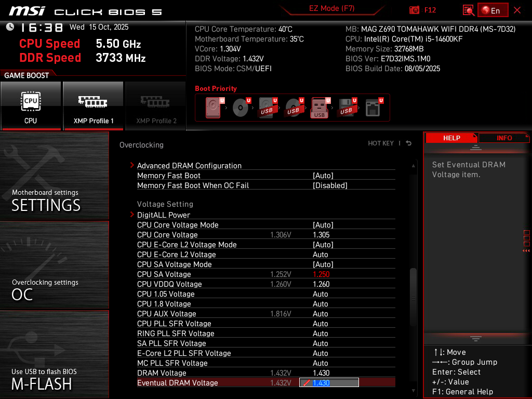
Task: Select the RING PLL SFR Voltage row
Action: (x=266, y=333)
